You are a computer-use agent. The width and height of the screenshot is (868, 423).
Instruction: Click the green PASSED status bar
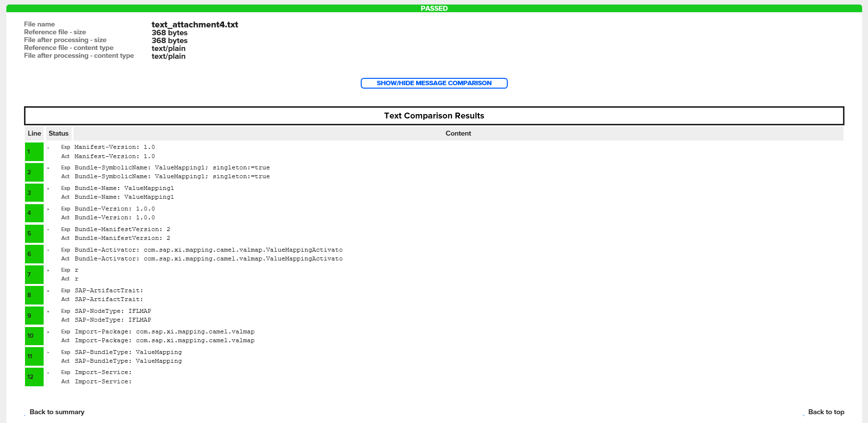coord(434,8)
